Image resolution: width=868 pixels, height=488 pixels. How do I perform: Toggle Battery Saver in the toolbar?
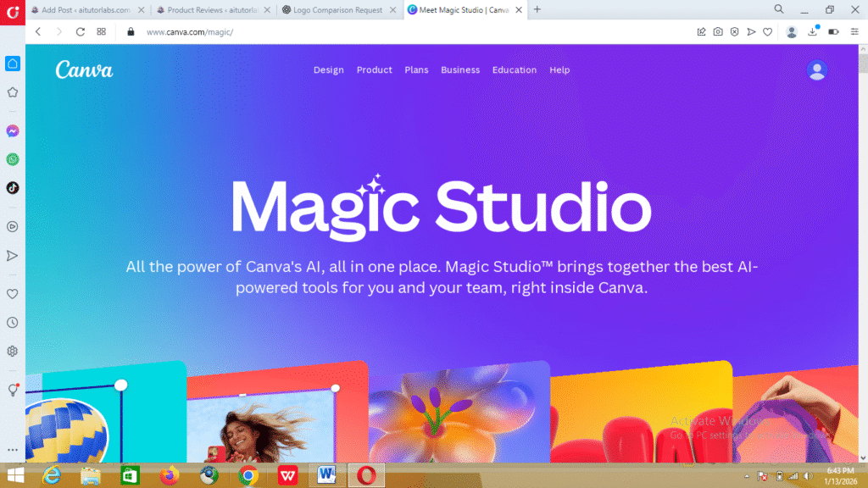click(x=833, y=31)
